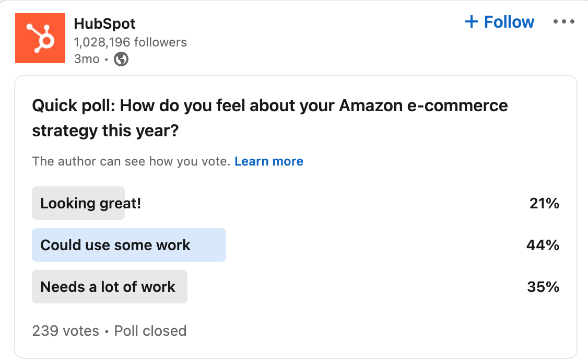Click the "Poll closed" status text
Image resolution: width=588 pixels, height=364 pixels.
[150, 331]
